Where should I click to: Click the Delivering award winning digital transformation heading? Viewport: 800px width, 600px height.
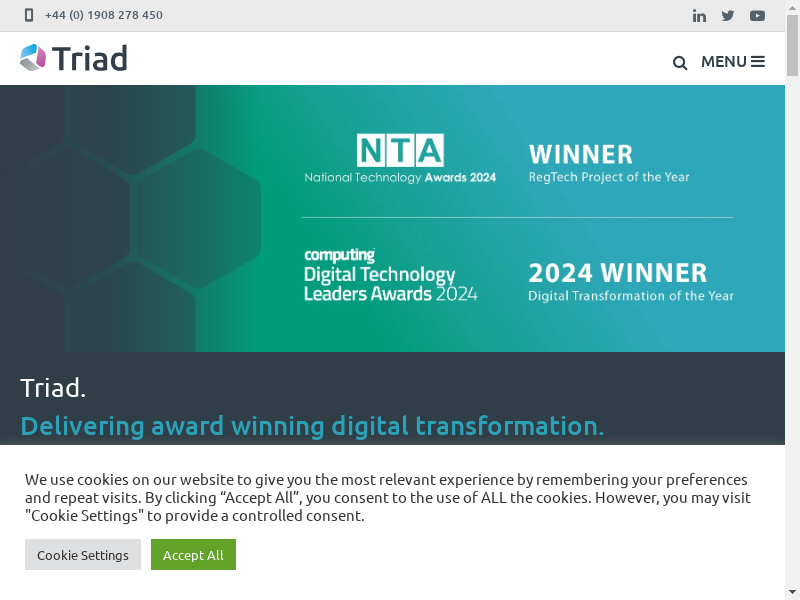(312, 426)
